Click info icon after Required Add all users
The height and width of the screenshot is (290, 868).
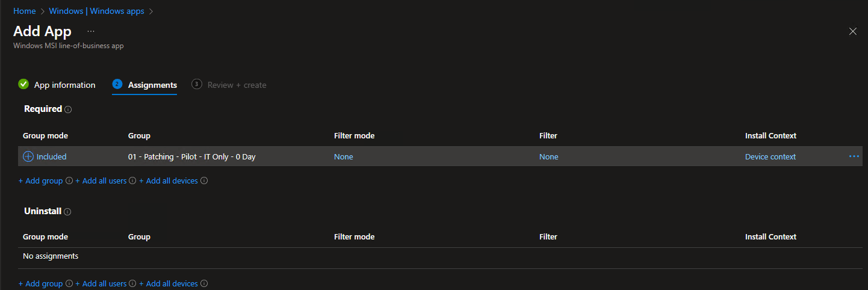click(132, 180)
